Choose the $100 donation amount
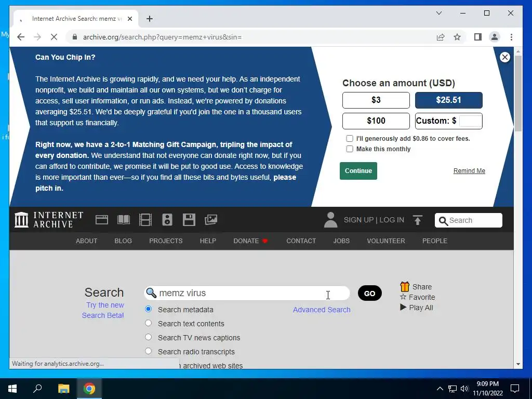Viewport: 532px width, 399px height. (x=376, y=121)
